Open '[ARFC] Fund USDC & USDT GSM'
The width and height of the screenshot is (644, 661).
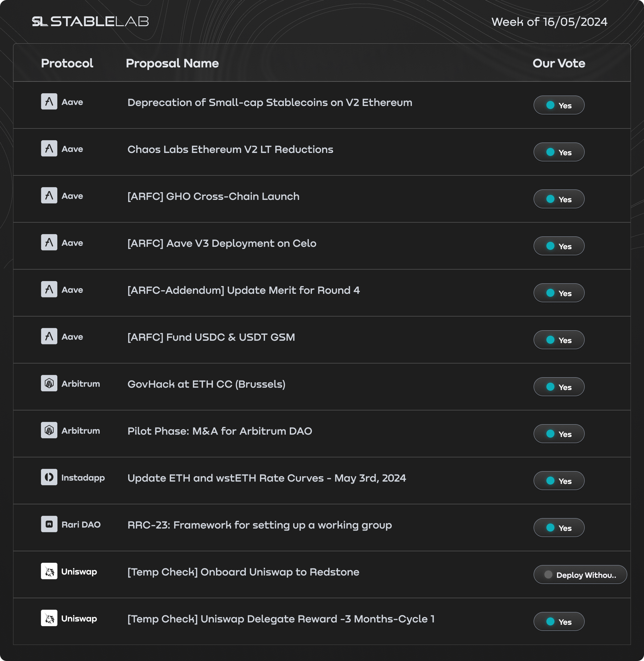211,337
